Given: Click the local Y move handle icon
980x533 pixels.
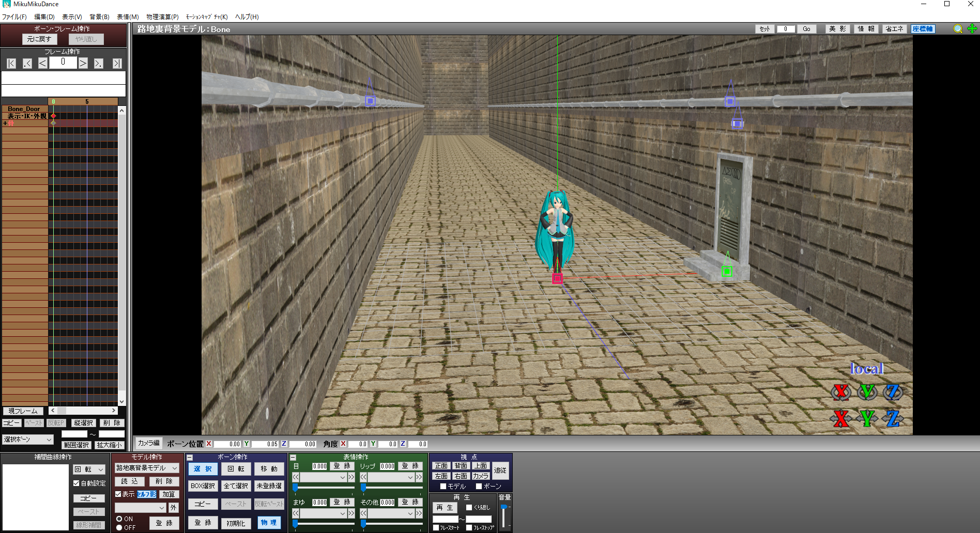Looking at the screenshot, I should click(x=867, y=418).
